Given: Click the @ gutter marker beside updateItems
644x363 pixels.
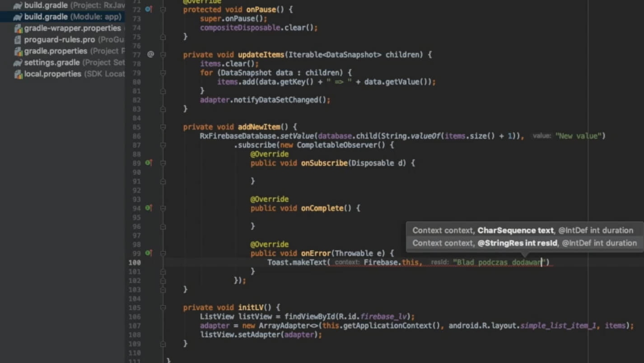Looking at the screenshot, I should click(x=151, y=54).
